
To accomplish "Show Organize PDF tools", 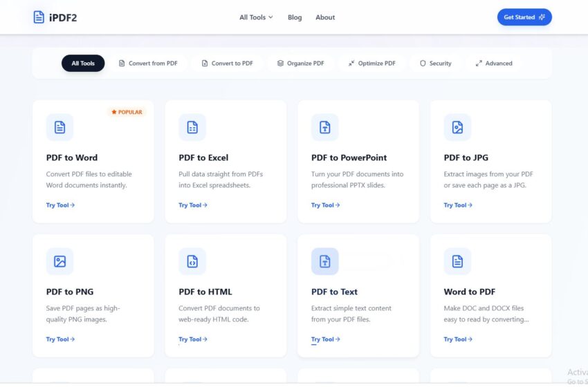I will tap(300, 64).
